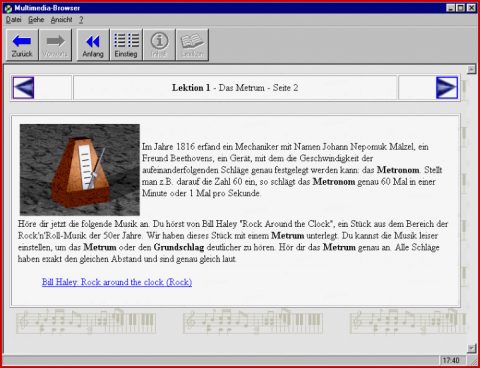Play the Bill Haley Rock around the clock link
The width and height of the screenshot is (480, 368).
pos(117,282)
